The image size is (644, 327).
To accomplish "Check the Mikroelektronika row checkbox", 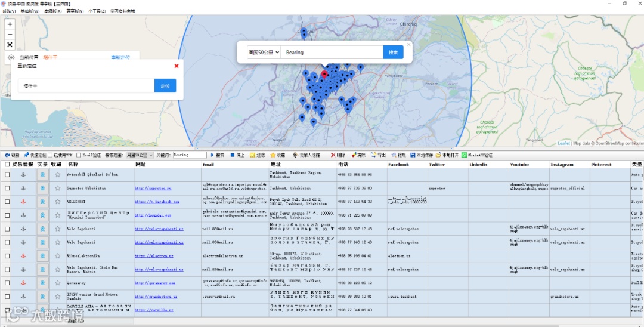I will (x=7, y=255).
